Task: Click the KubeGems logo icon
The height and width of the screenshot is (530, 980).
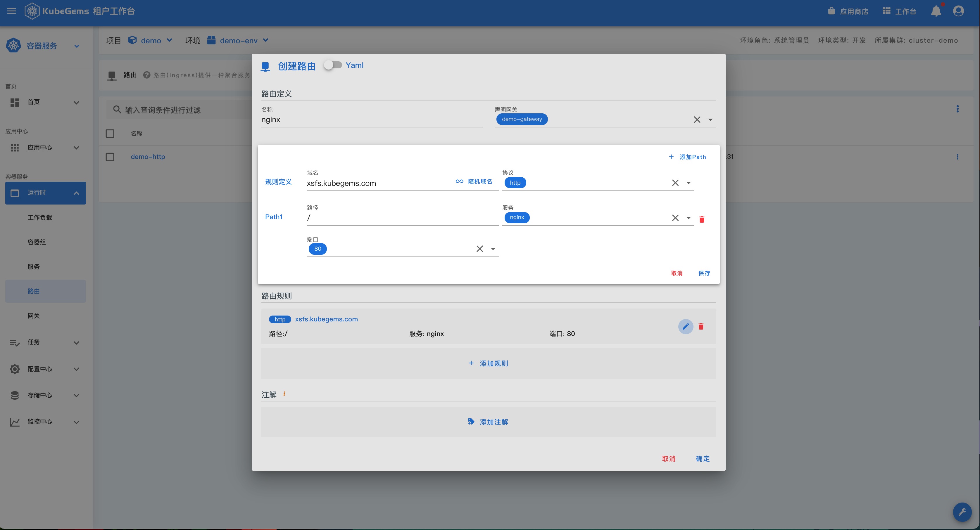Action: pos(32,11)
